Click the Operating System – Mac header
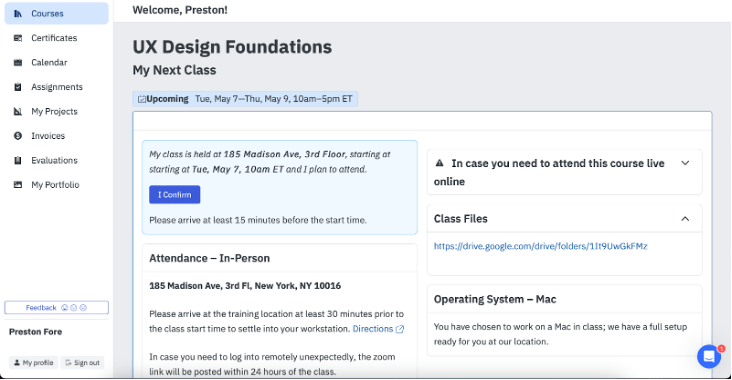 coord(495,299)
